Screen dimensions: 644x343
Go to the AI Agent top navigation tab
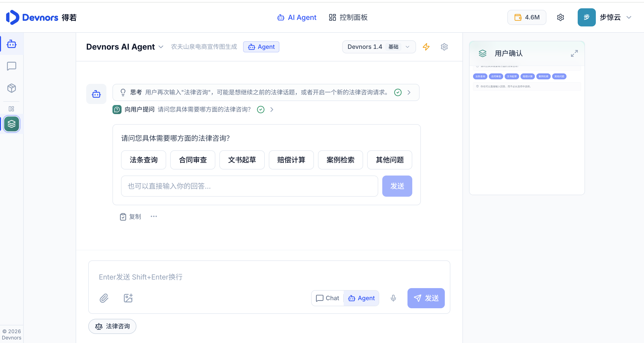click(x=297, y=17)
